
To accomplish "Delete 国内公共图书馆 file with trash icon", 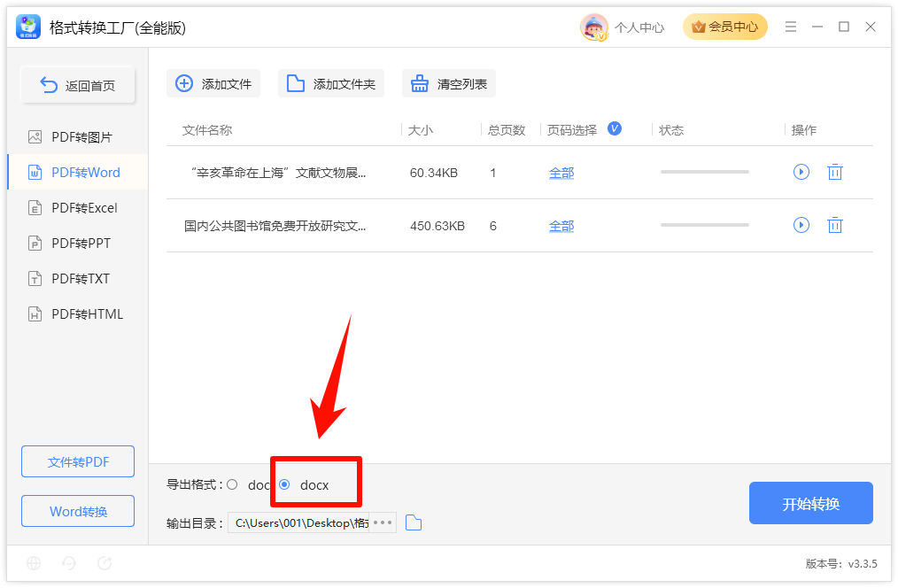I will tap(835, 225).
